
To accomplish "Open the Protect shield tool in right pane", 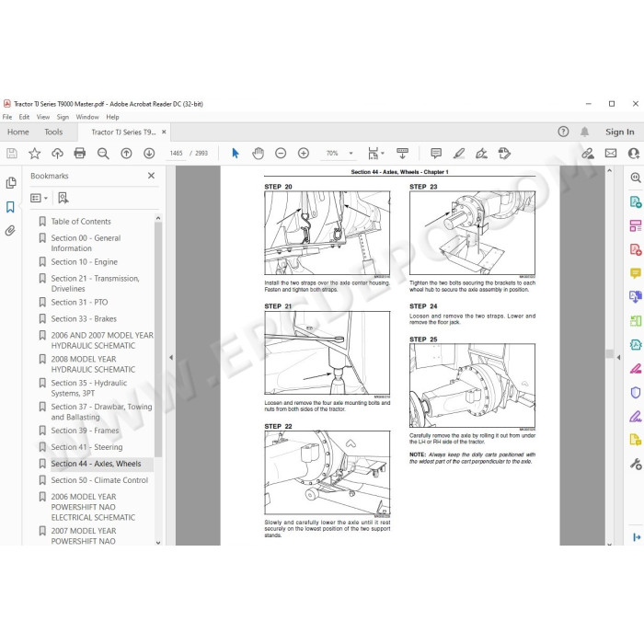I will tap(636, 392).
